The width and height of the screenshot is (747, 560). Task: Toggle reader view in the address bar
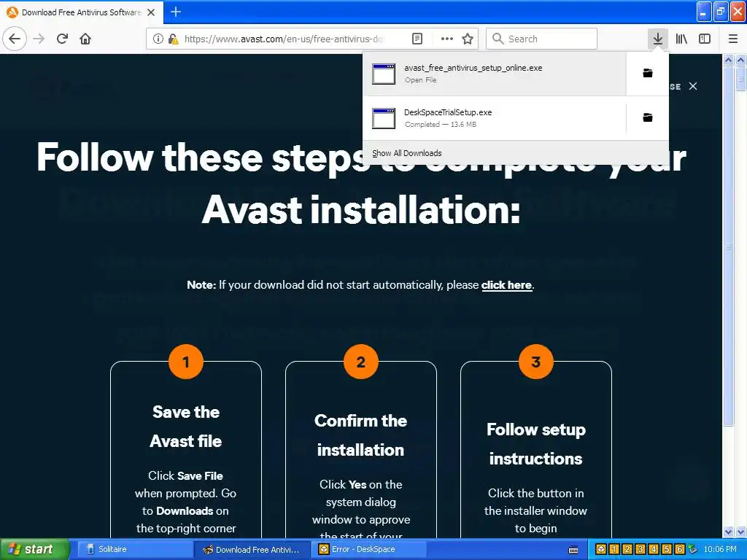click(x=417, y=39)
